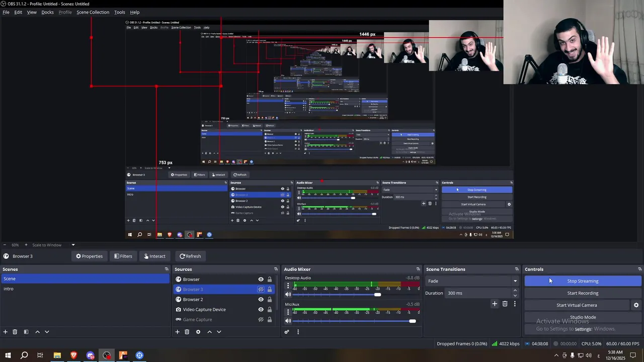Add a new source in Sources panel
The height and width of the screenshot is (362, 644).
177,332
